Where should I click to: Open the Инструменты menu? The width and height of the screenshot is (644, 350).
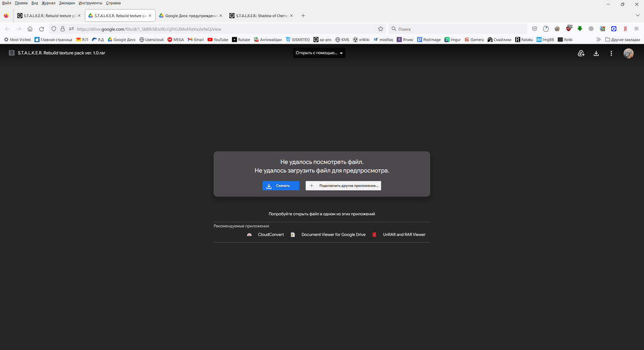[x=91, y=3]
